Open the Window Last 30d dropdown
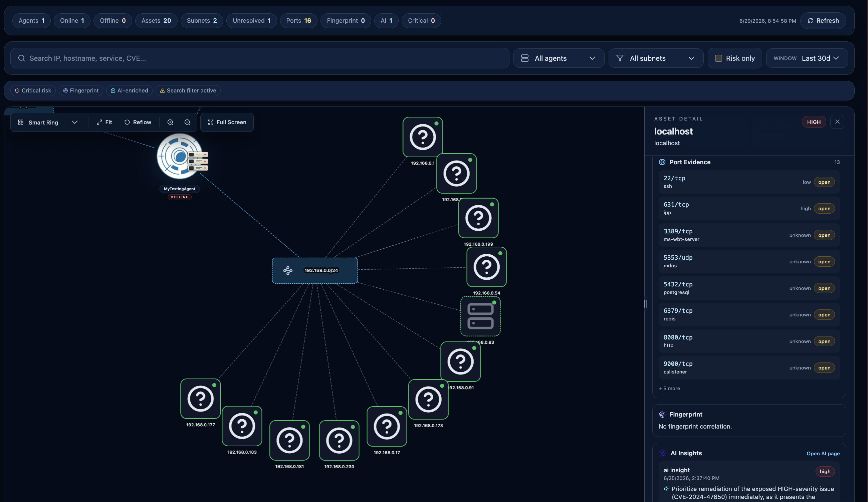Viewport: 868px width, 502px height. point(807,58)
